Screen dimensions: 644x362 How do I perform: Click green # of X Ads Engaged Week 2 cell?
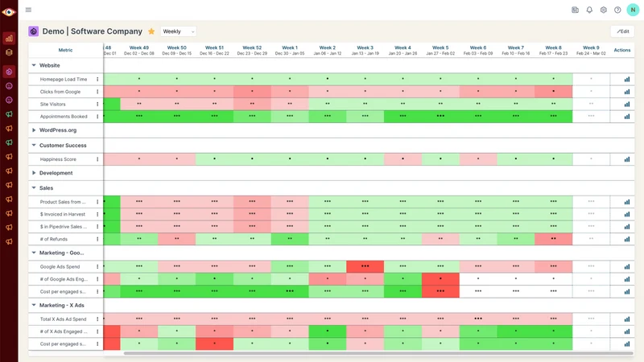(x=328, y=331)
